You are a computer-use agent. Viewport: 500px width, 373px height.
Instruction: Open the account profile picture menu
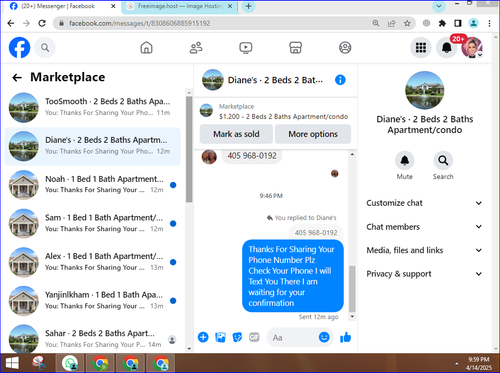[472, 48]
